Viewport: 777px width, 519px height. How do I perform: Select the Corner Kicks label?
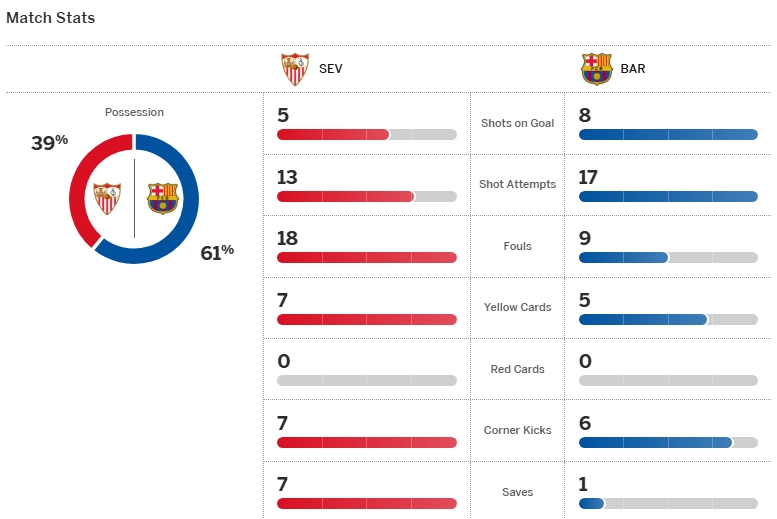(517, 430)
